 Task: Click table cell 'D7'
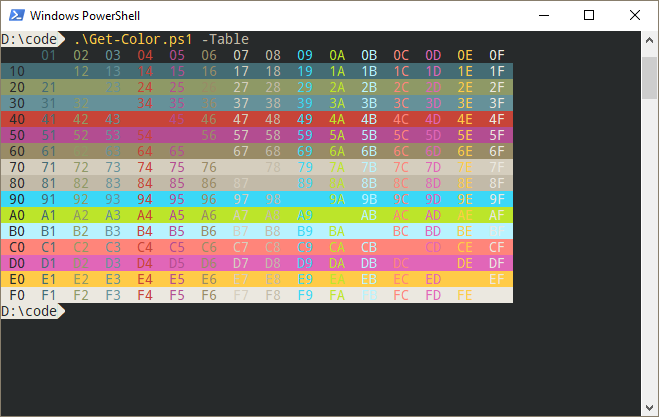coord(241,263)
